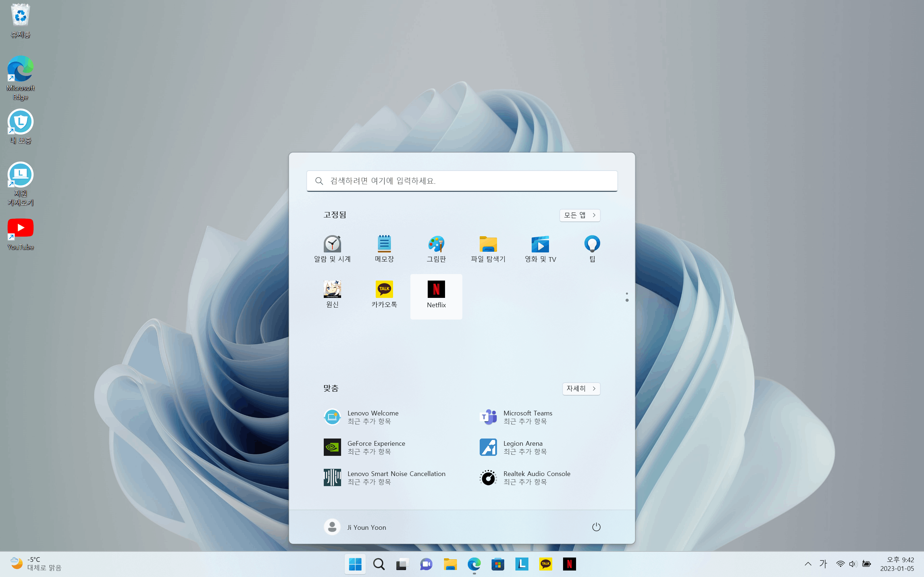Open pinned File Explorer (파일 탐색기)

488,249
